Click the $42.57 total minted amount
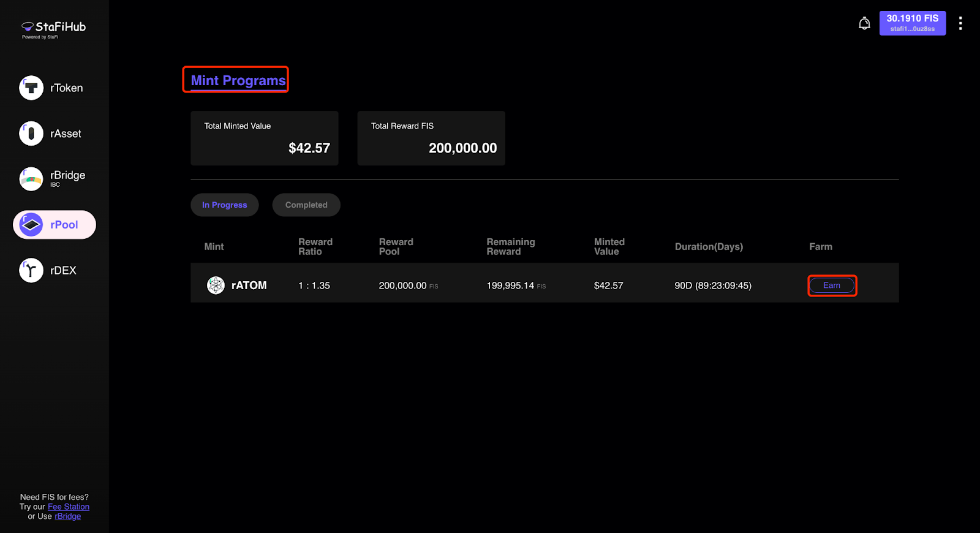 pyautogui.click(x=309, y=148)
